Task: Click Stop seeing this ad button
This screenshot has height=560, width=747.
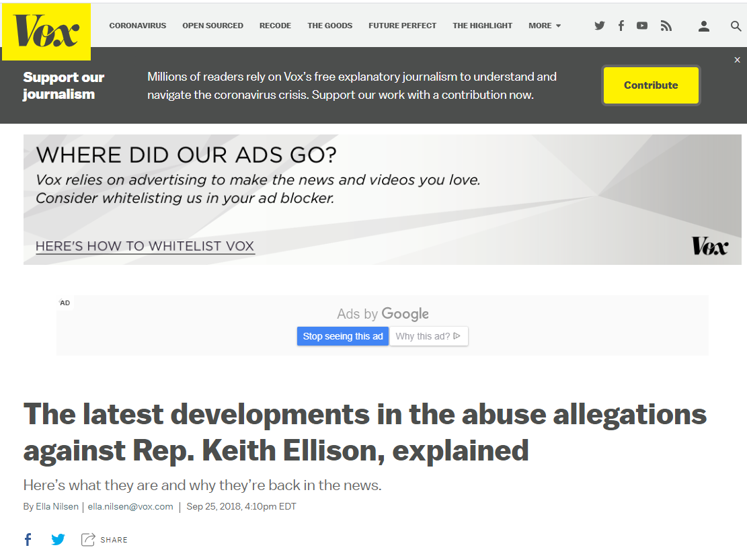Action: point(342,336)
